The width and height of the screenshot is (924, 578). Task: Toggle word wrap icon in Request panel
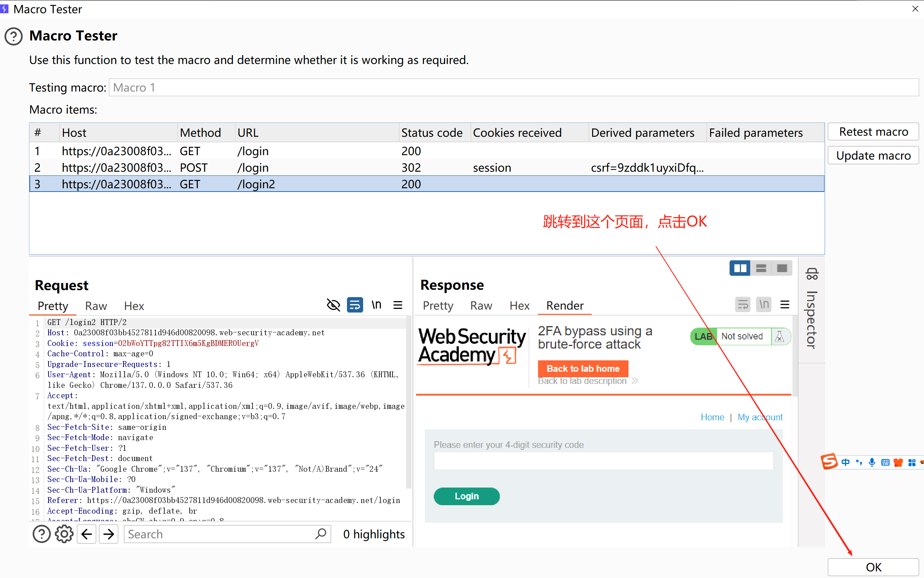355,305
